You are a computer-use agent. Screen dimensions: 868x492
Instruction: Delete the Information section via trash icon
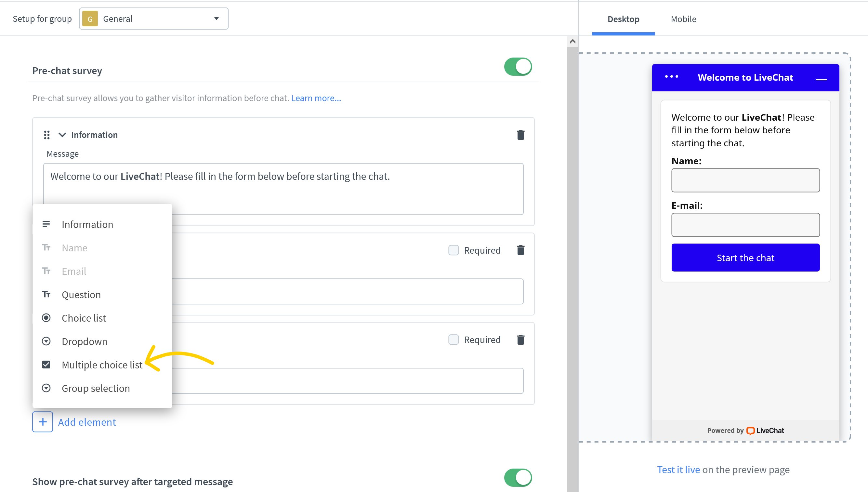coord(520,135)
